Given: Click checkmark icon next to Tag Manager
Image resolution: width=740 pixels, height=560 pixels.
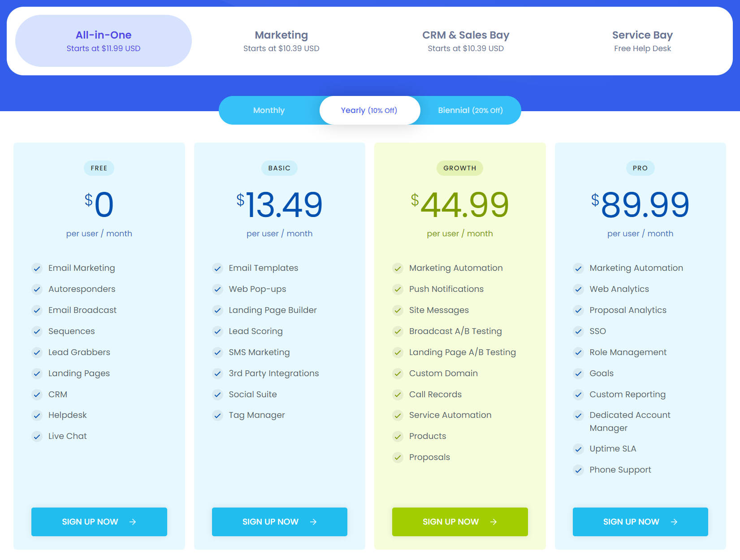Looking at the screenshot, I should click(218, 416).
